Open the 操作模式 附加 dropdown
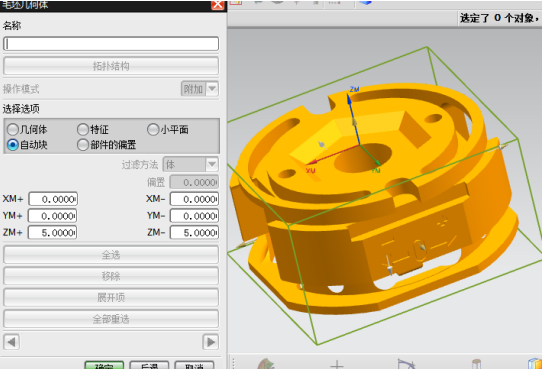 pos(200,89)
